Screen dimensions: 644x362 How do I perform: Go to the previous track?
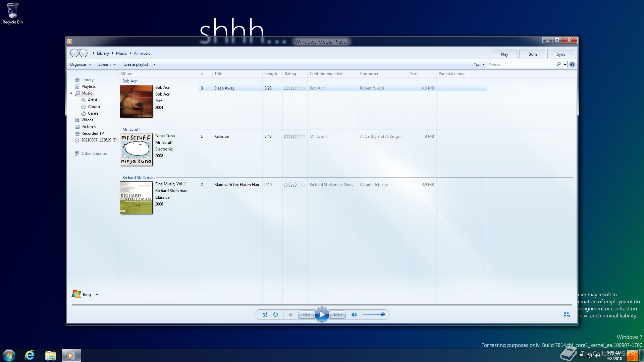(306, 315)
